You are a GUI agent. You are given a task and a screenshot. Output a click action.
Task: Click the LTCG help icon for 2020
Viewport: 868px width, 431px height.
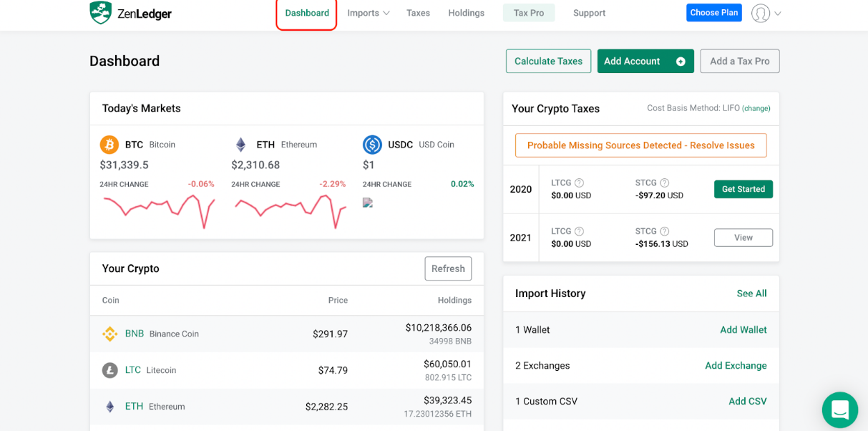579,183
